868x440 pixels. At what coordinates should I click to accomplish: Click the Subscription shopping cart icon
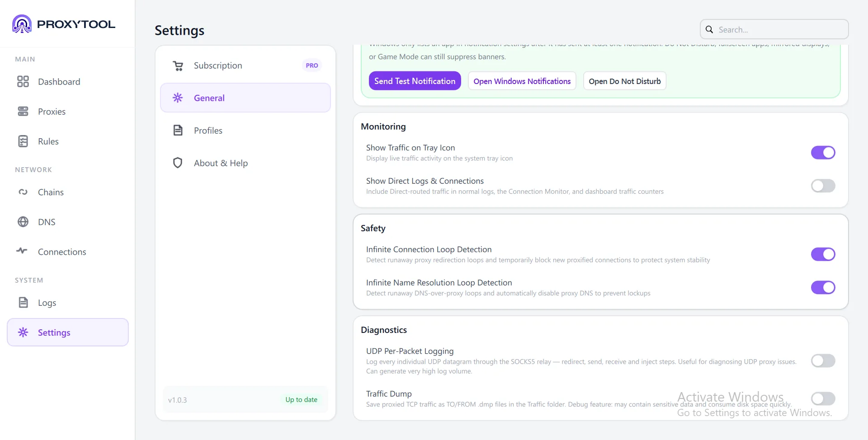[x=178, y=66]
